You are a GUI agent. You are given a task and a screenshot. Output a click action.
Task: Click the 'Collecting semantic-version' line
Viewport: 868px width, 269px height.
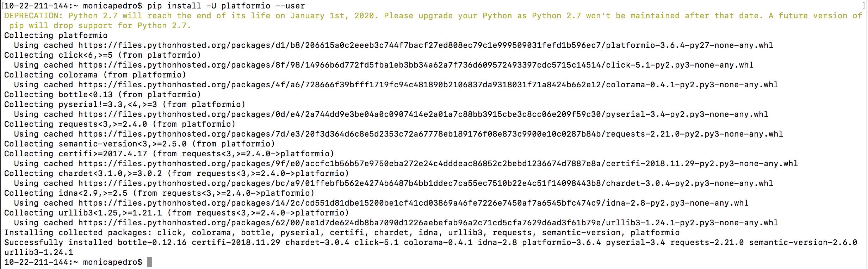pos(139,144)
